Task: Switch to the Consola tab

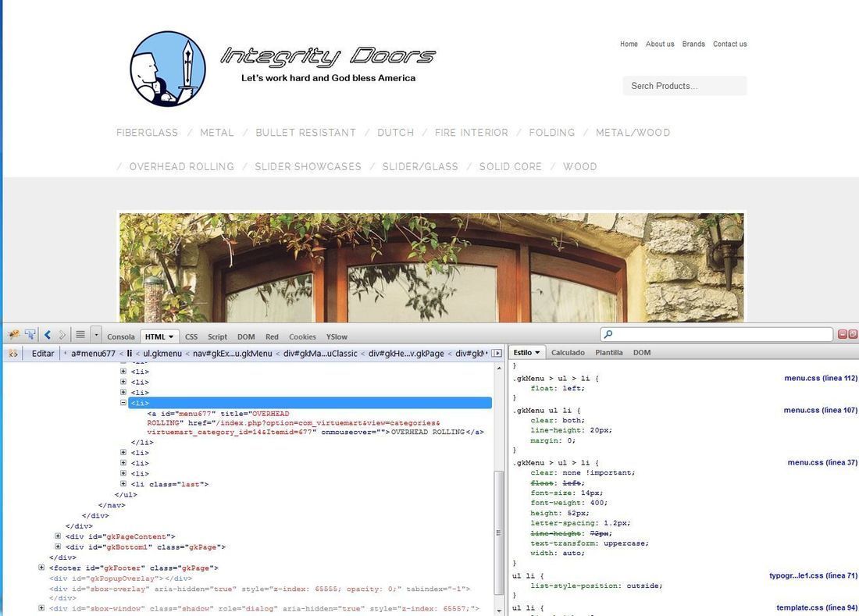Action: 120,336
